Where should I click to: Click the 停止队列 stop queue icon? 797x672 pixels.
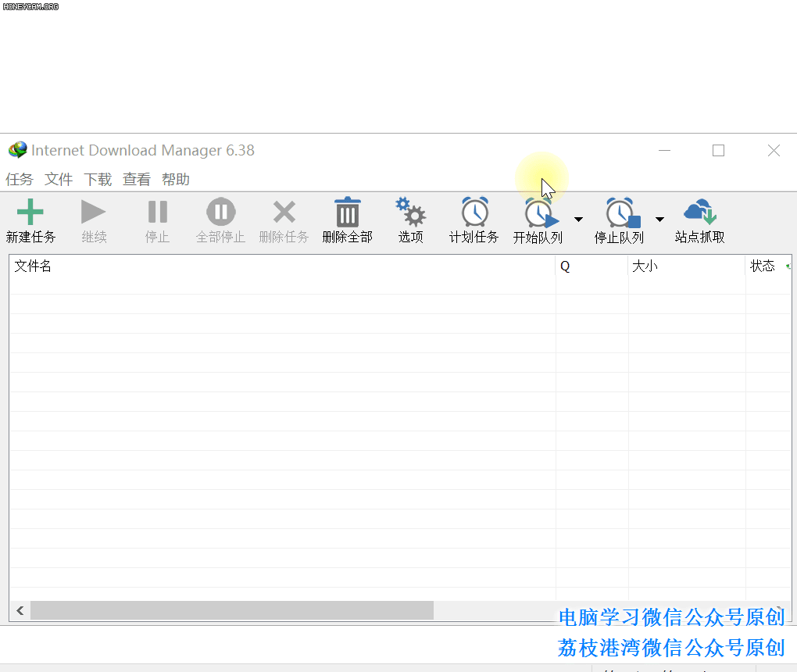[x=622, y=213]
